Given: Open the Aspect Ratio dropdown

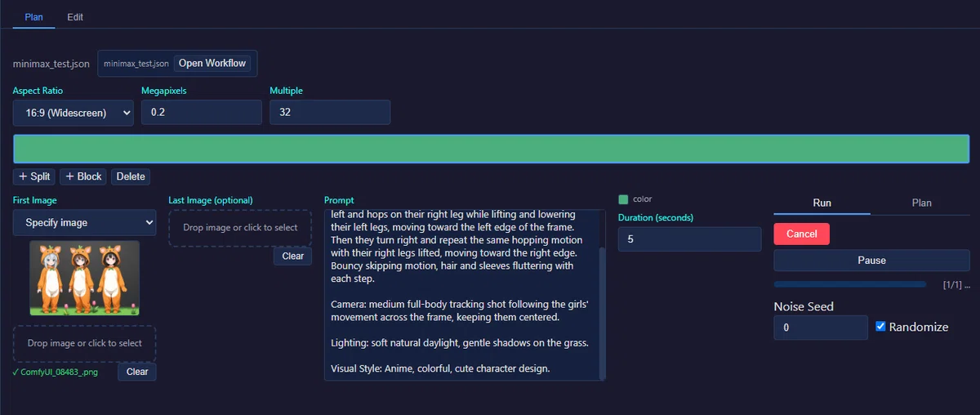Looking at the screenshot, I should click(x=73, y=113).
